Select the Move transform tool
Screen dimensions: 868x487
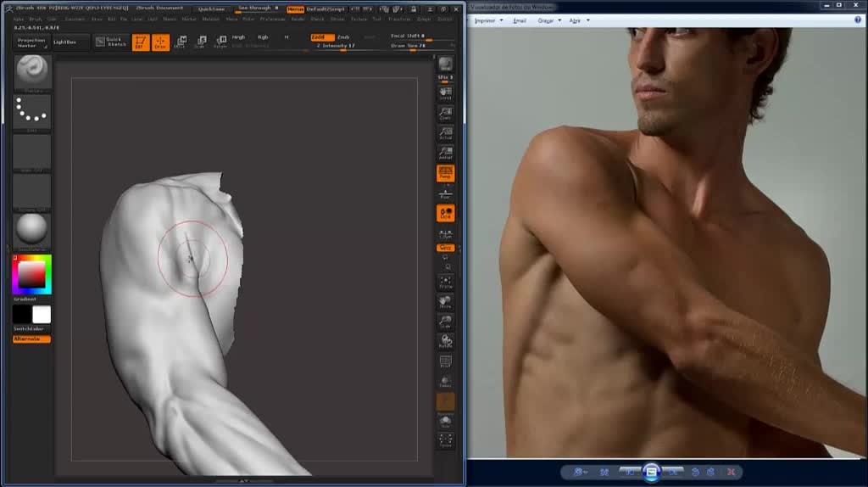coord(181,42)
